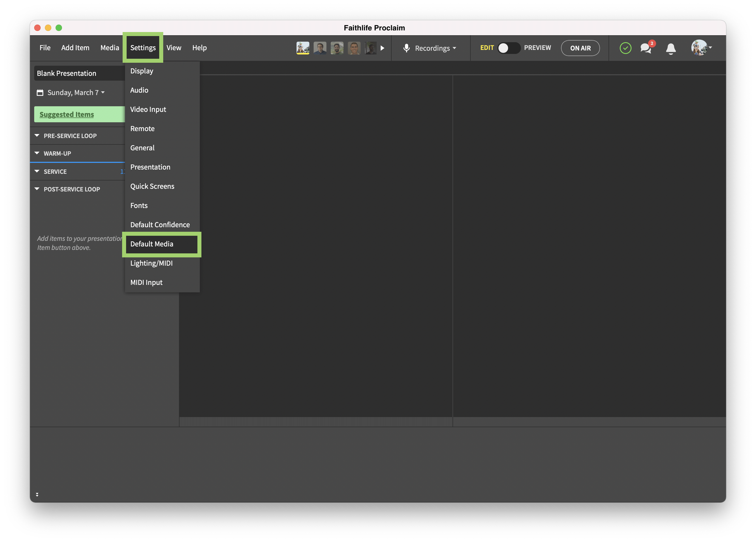The image size is (756, 542).
Task: Expand more collaborators with arrow icon
Action: point(382,48)
